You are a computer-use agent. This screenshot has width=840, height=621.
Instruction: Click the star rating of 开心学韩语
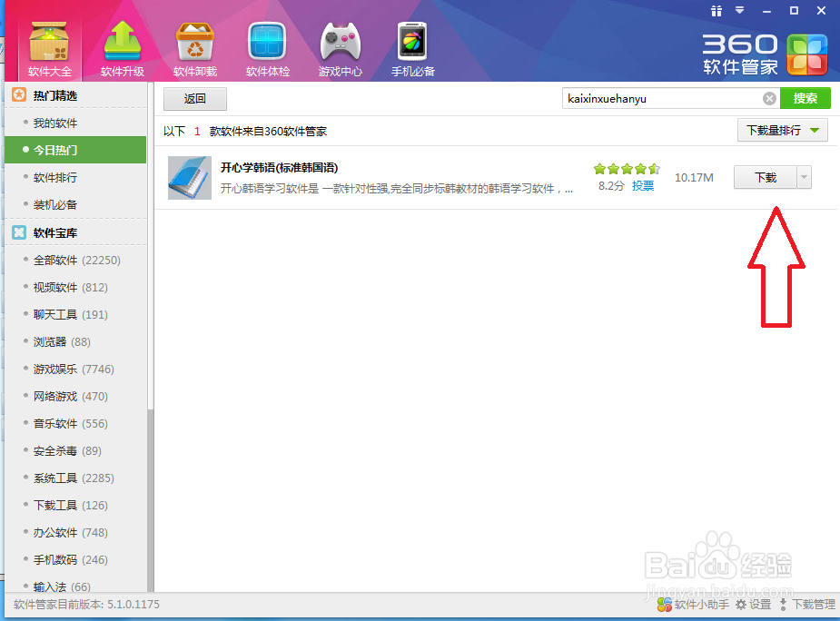click(x=627, y=169)
